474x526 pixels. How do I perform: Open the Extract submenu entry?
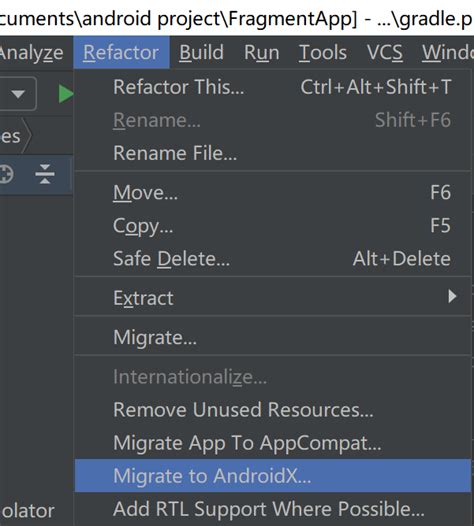(272, 298)
